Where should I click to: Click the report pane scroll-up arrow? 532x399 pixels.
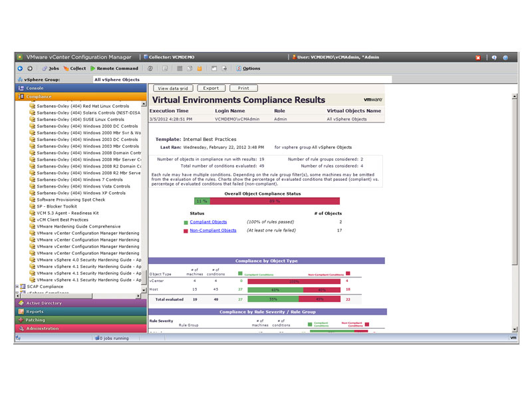pos(515,96)
